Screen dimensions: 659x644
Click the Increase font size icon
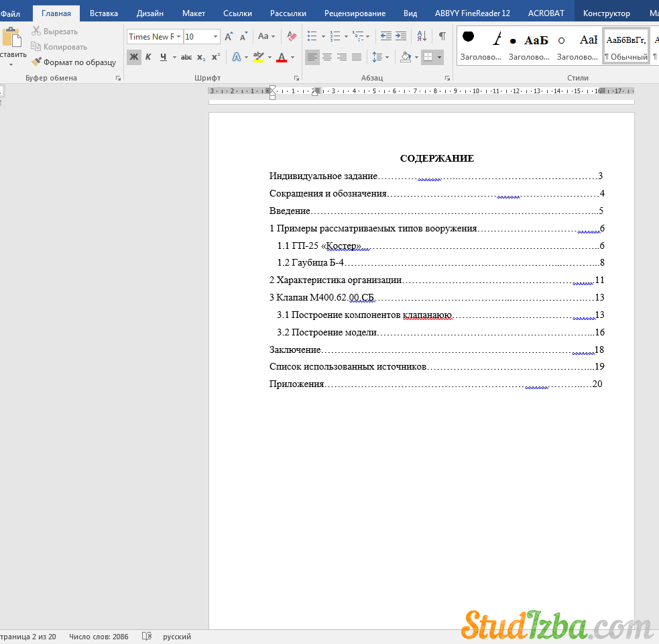point(229,36)
